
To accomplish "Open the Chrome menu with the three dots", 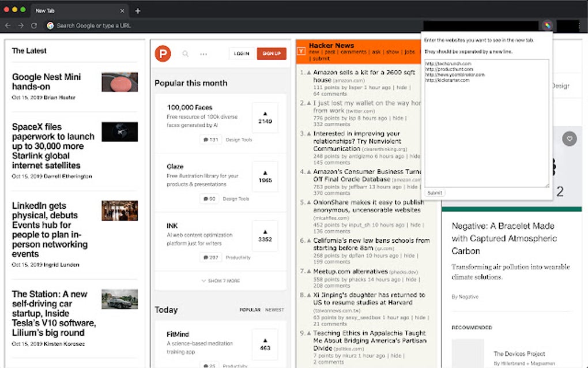I will (578, 25).
